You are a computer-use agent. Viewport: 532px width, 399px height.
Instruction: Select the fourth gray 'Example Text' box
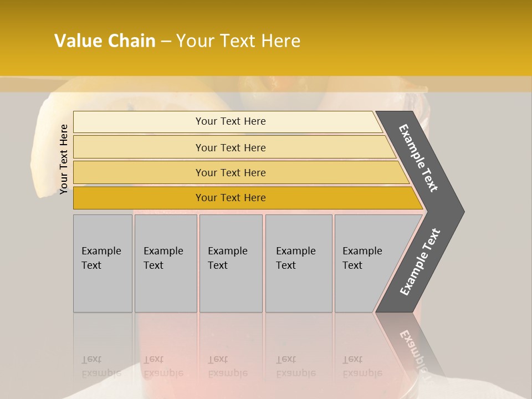(299, 263)
